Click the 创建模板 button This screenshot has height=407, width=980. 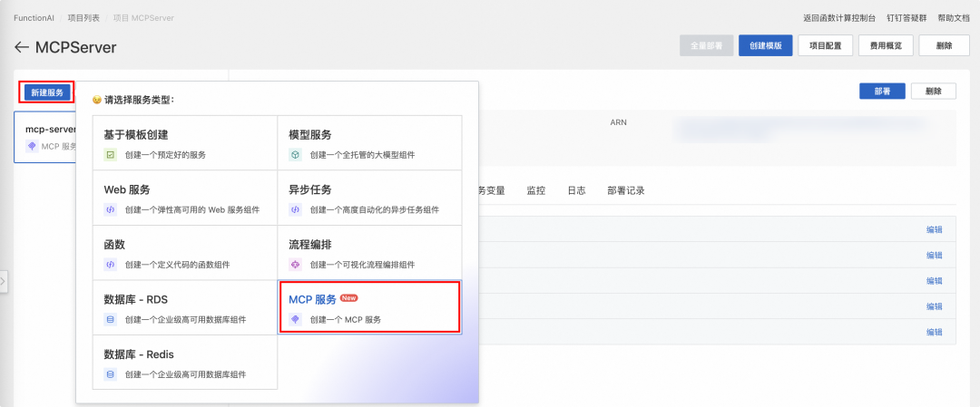coord(766,45)
